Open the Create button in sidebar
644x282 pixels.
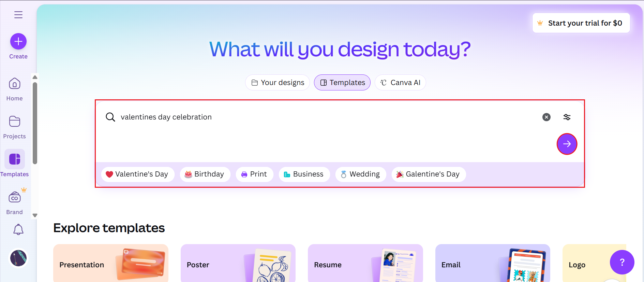pos(18,41)
